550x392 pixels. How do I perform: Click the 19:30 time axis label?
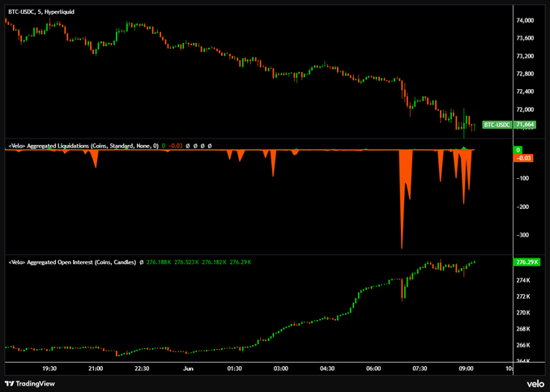point(49,369)
